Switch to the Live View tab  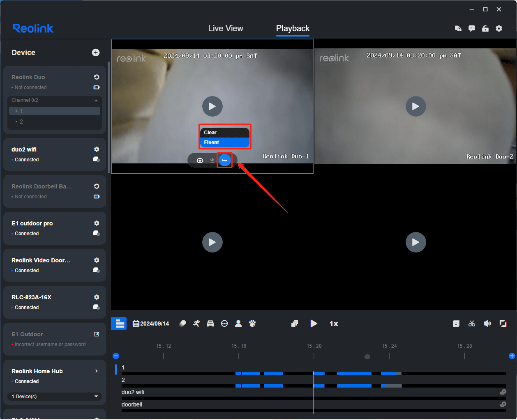(x=226, y=28)
